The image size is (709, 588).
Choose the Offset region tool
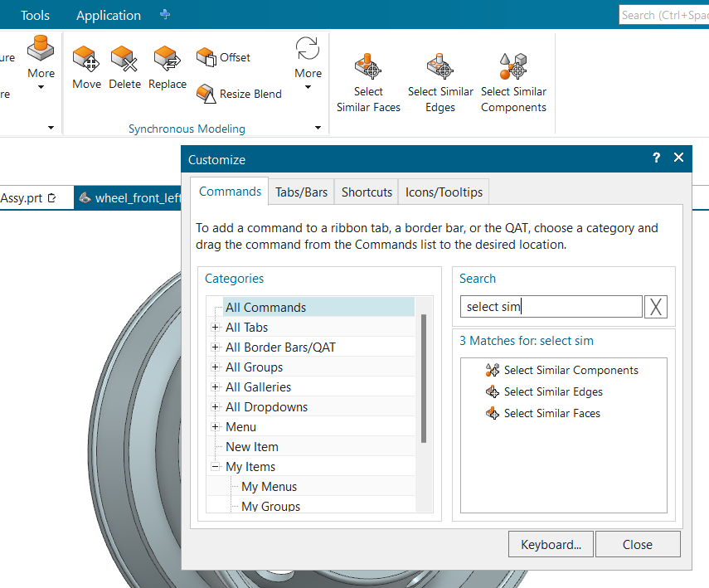click(223, 57)
